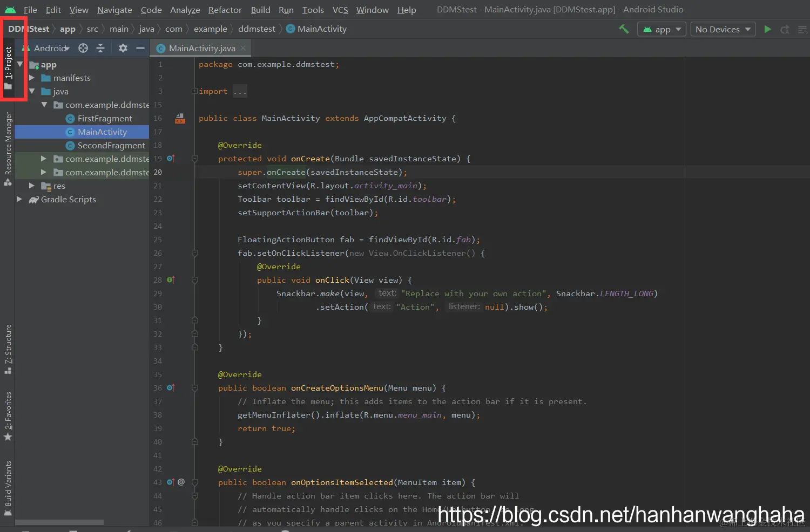810x532 pixels.
Task: Click activity_main in setContentView line
Action: coord(385,186)
